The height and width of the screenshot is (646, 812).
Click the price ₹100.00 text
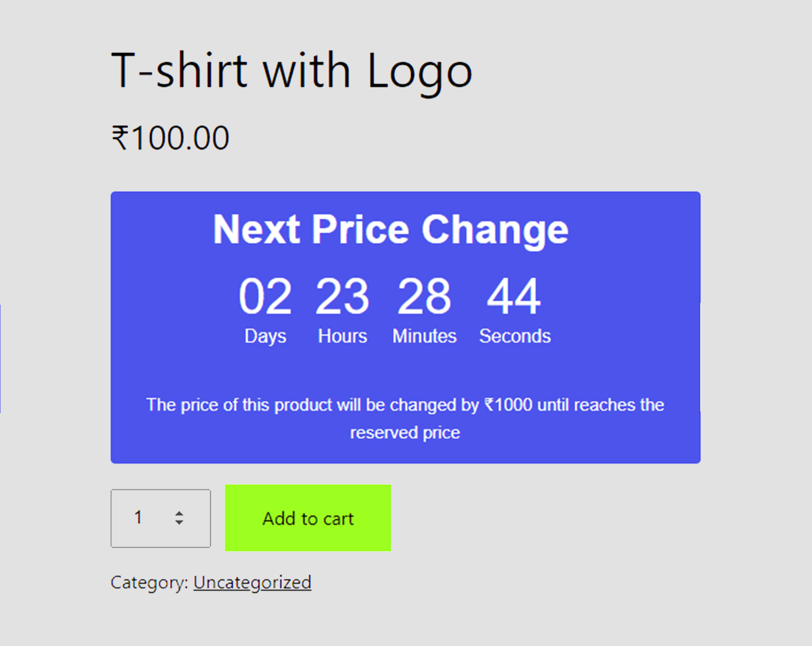pos(170,137)
